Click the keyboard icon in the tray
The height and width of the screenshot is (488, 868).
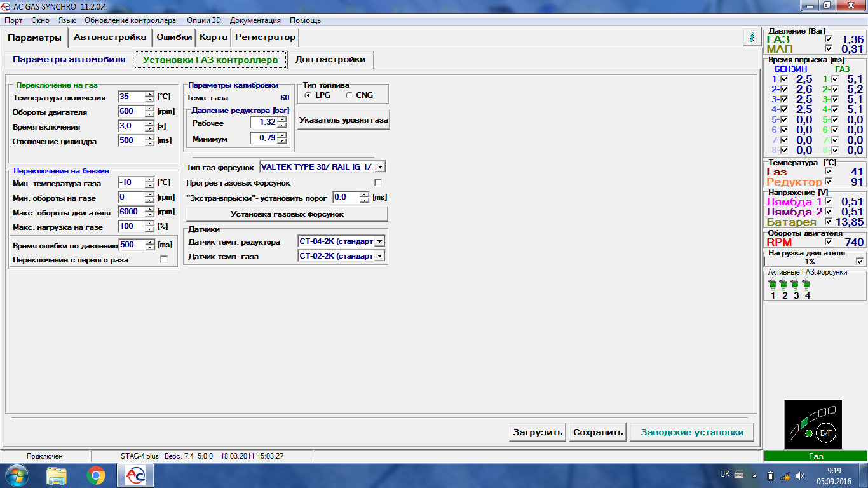(x=739, y=474)
